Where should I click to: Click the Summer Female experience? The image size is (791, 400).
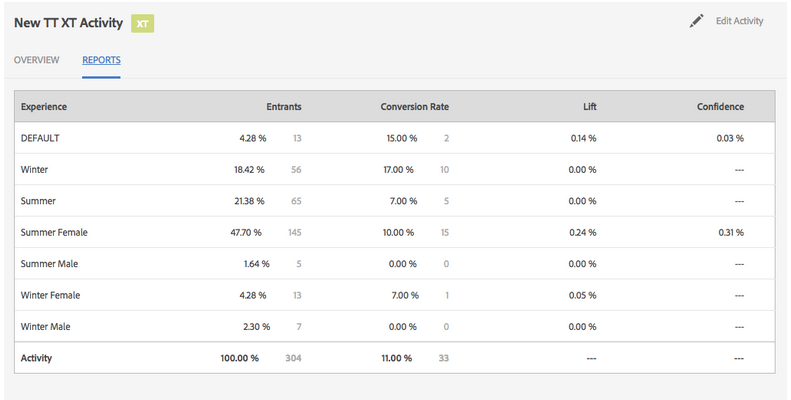(54, 233)
